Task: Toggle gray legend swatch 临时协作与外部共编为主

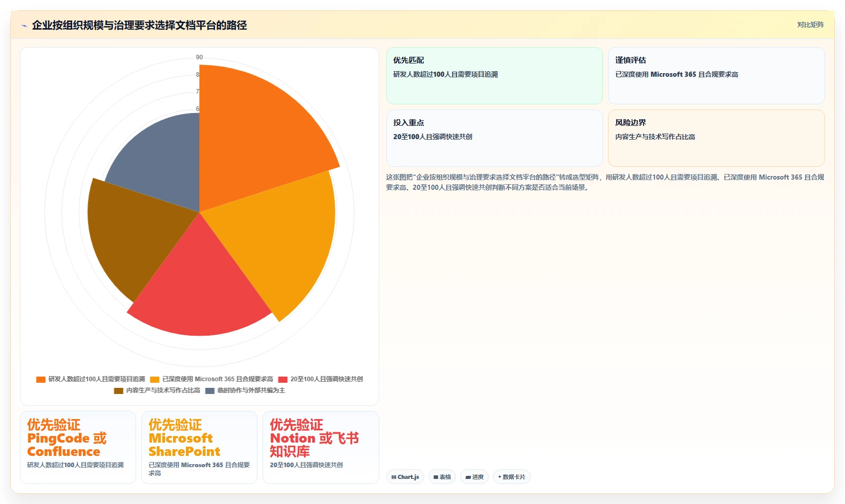Action: (x=210, y=390)
